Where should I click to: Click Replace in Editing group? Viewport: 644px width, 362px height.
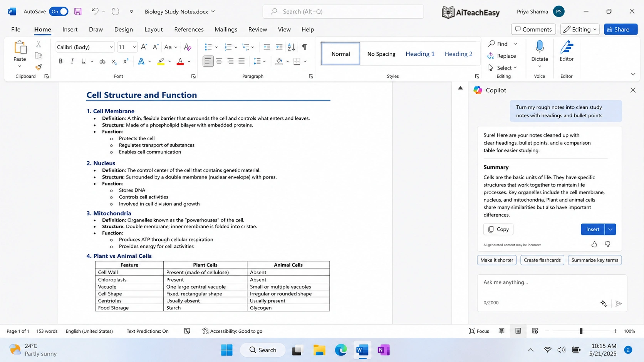click(x=502, y=56)
